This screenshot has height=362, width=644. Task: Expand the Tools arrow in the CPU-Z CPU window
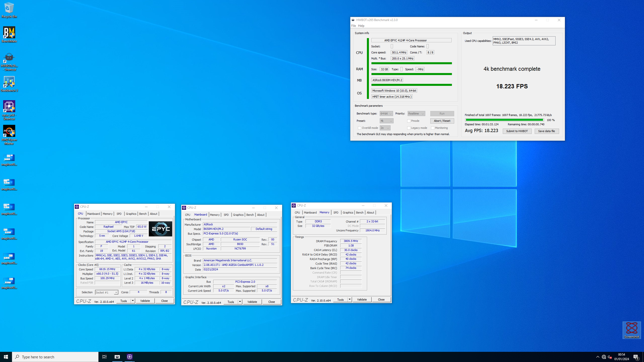(x=133, y=301)
